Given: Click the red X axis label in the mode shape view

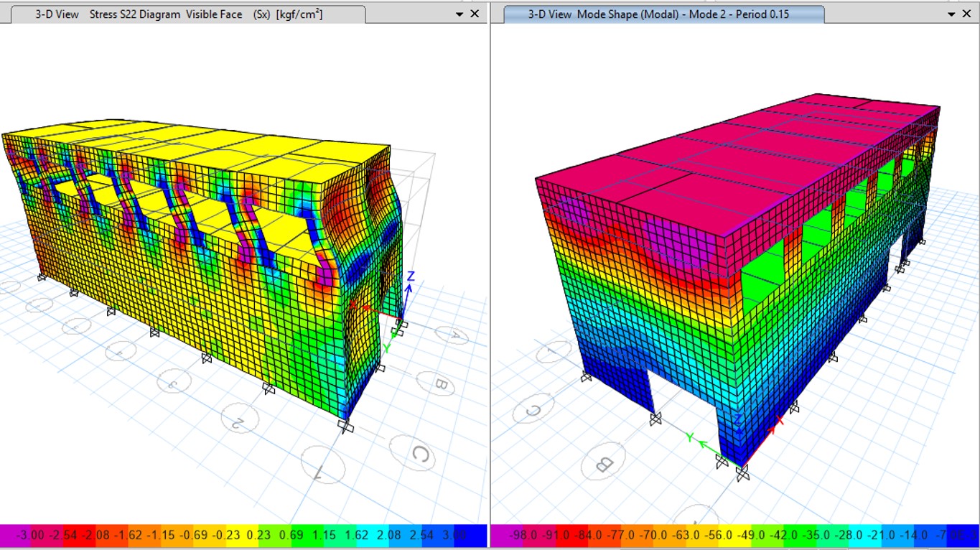Looking at the screenshot, I should pos(780,420).
